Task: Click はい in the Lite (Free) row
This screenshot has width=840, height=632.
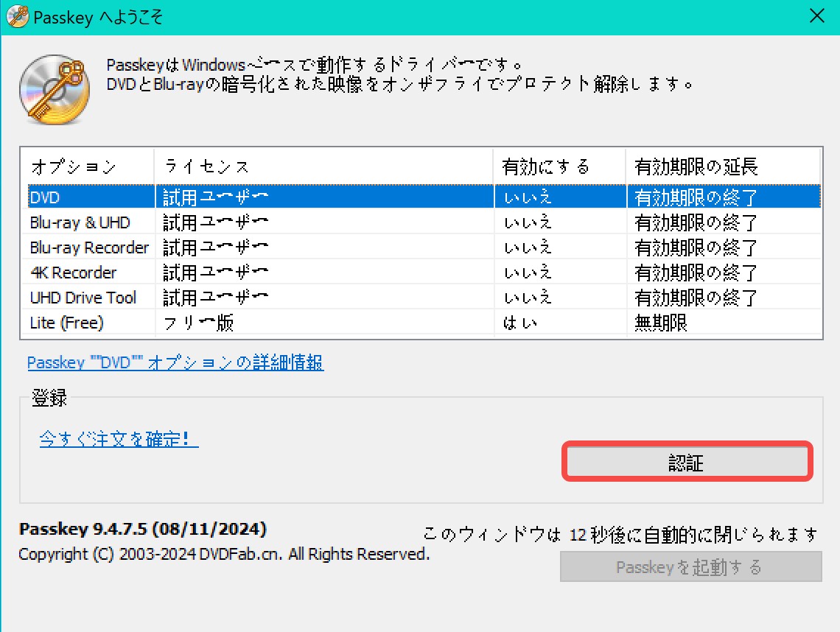Action: pos(519,323)
